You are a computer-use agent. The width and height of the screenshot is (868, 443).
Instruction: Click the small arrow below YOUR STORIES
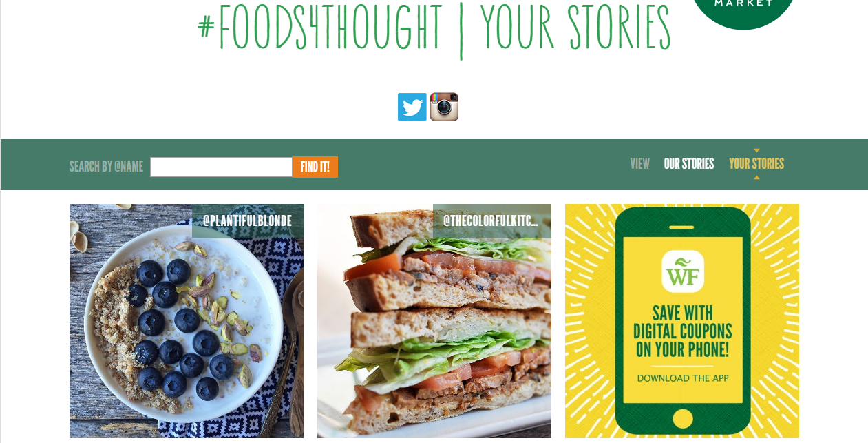(x=756, y=178)
